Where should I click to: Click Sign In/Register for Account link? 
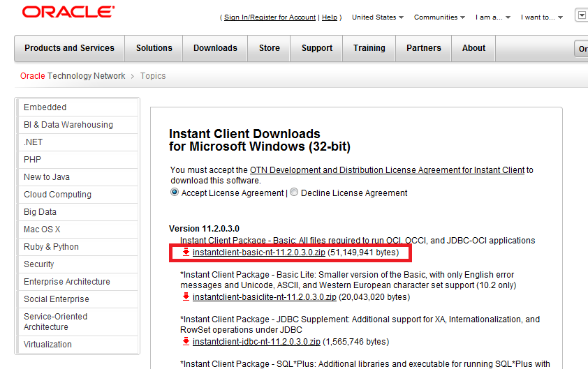point(270,17)
